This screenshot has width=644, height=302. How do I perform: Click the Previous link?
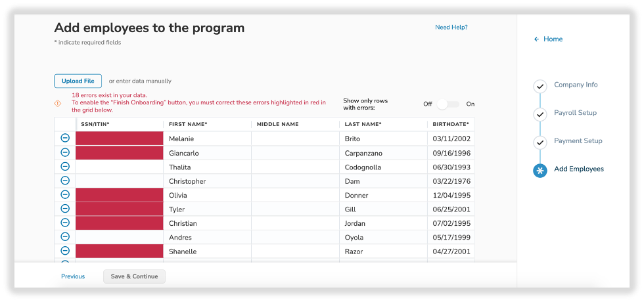point(73,276)
